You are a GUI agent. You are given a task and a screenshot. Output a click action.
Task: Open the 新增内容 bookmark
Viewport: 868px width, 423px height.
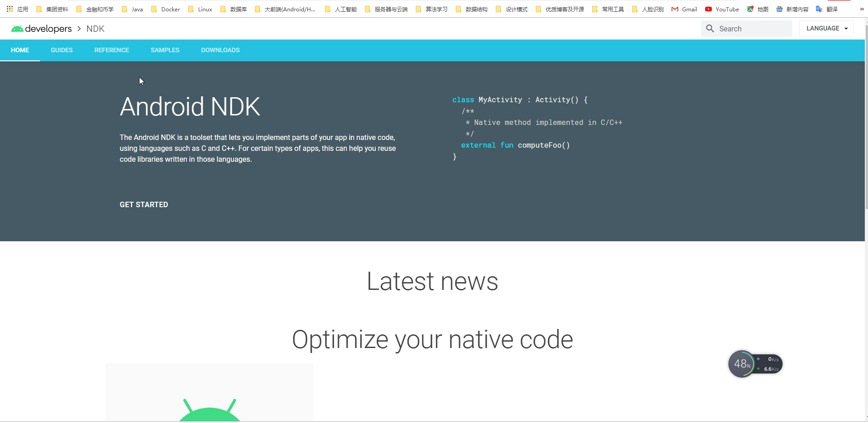point(792,9)
